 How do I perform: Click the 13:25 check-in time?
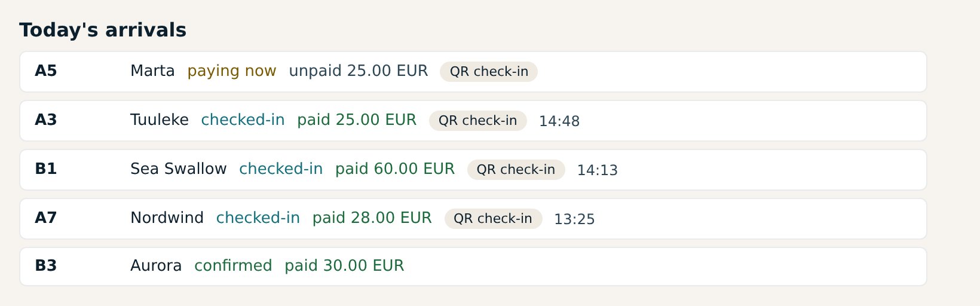click(574, 219)
